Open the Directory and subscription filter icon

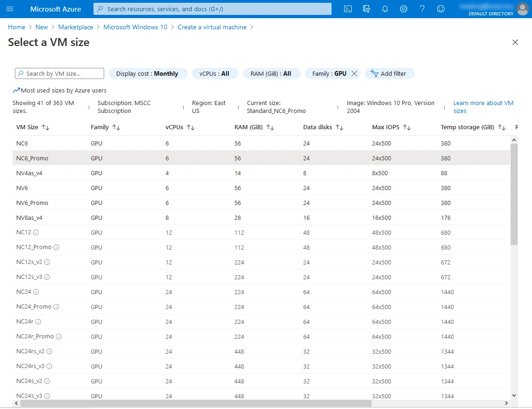pos(366,9)
